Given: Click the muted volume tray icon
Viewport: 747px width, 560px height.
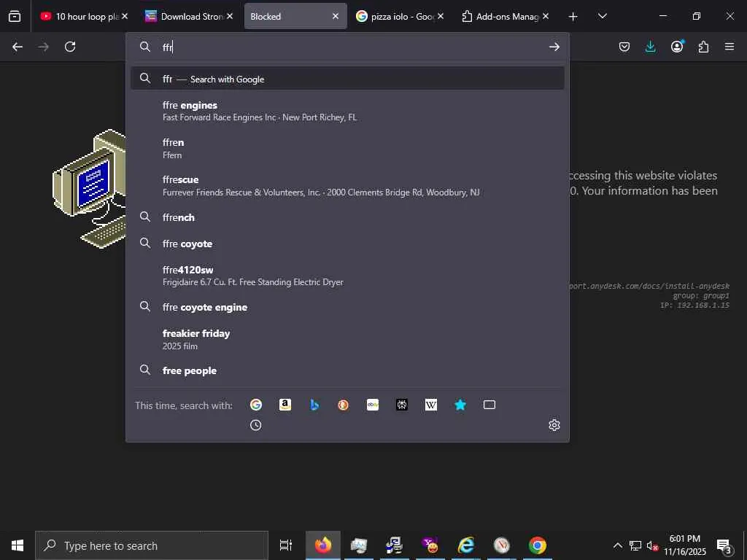Looking at the screenshot, I should coord(652,545).
